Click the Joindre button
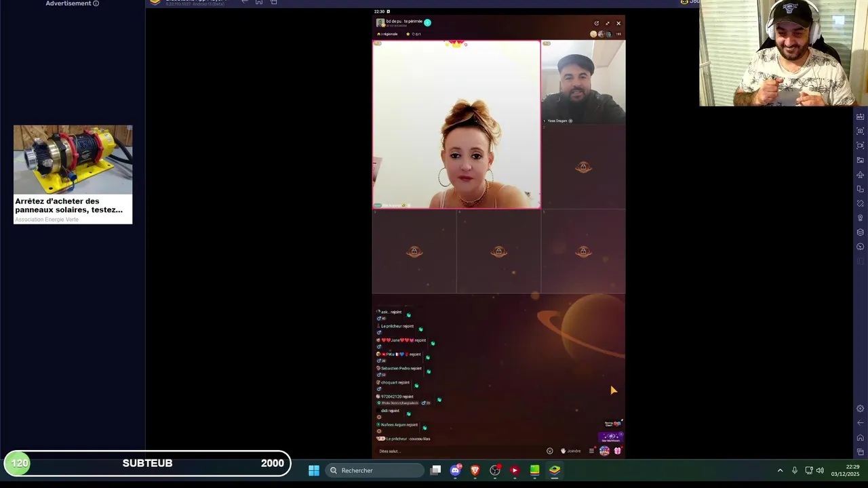 coord(570,451)
